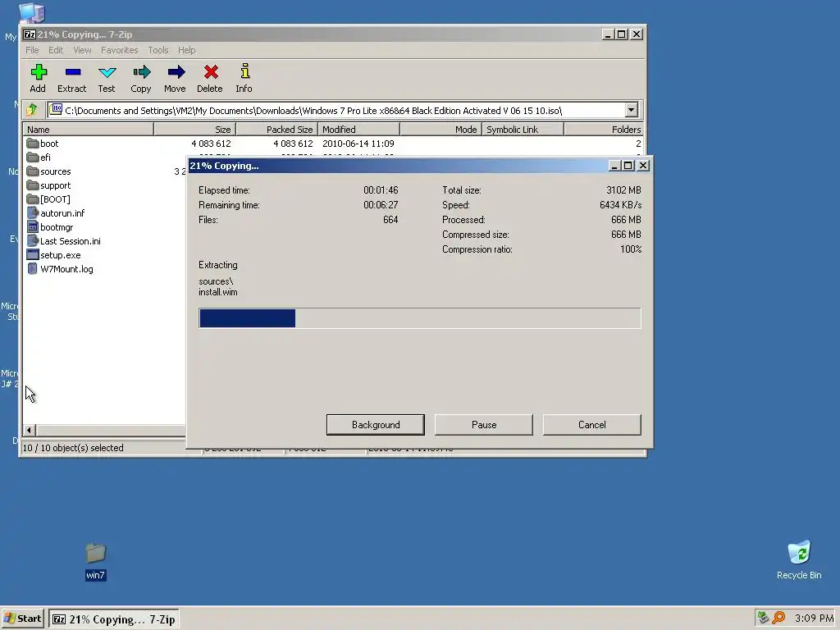Click the Copy toolbar icon
The width and height of the screenshot is (840, 630).
coord(141,72)
